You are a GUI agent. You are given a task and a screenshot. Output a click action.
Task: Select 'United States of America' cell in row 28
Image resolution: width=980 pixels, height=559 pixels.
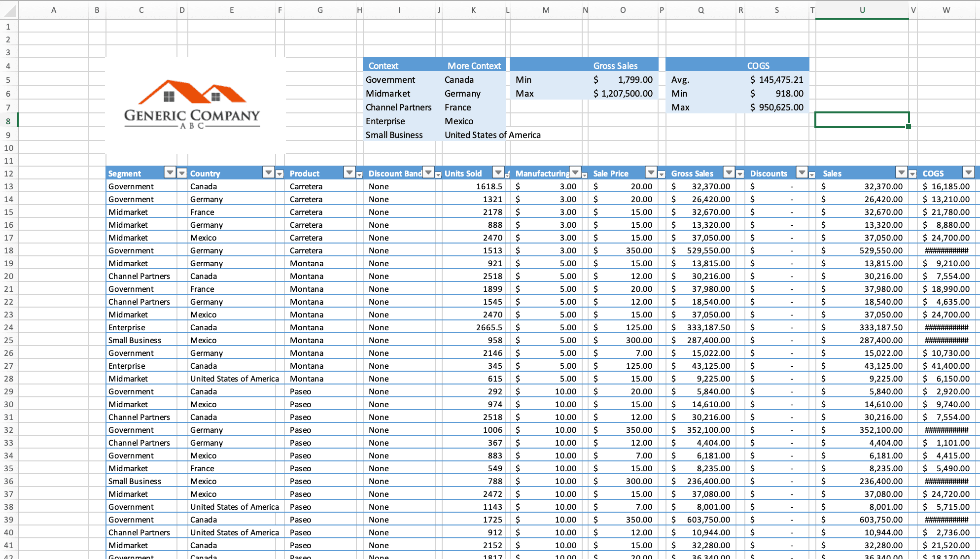(235, 379)
